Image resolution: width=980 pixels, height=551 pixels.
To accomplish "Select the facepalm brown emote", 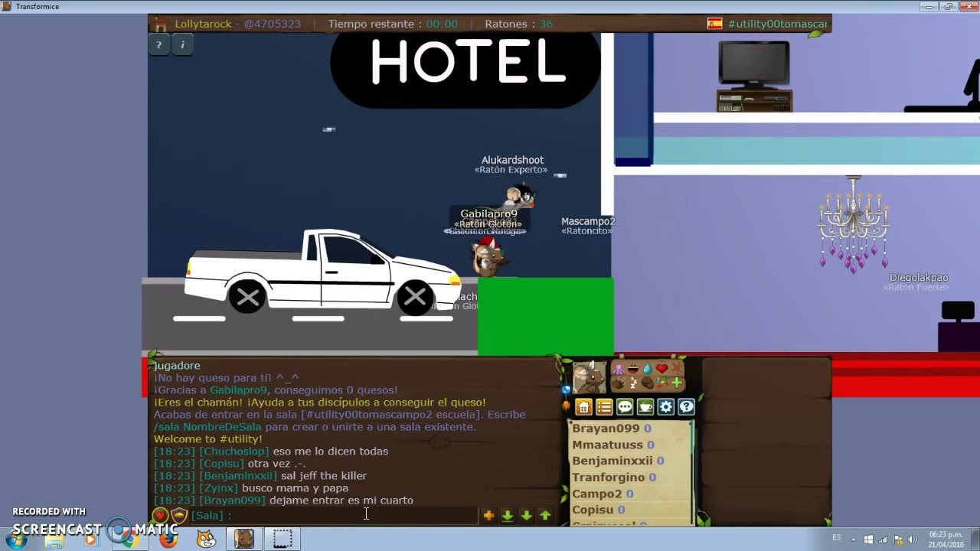I will (648, 383).
